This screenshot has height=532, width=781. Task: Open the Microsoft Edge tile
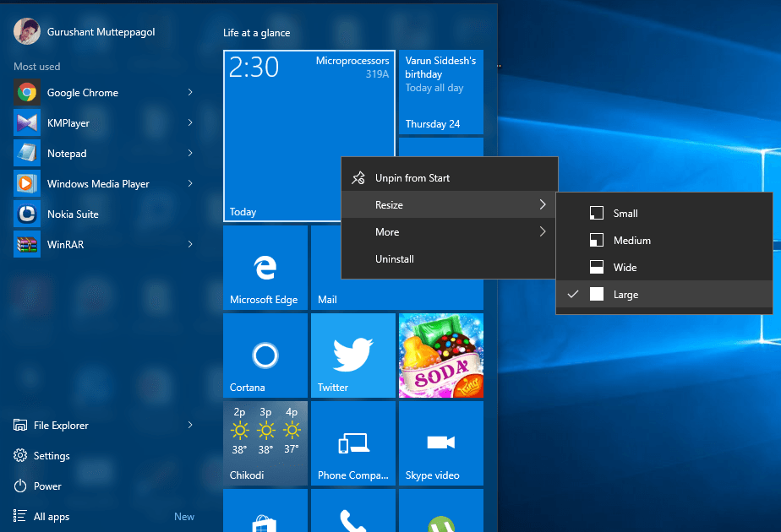265,268
